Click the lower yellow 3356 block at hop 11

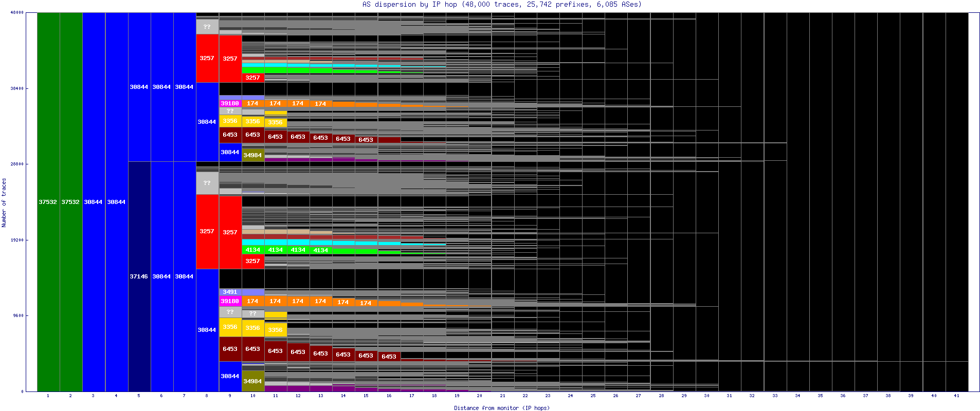point(276,330)
